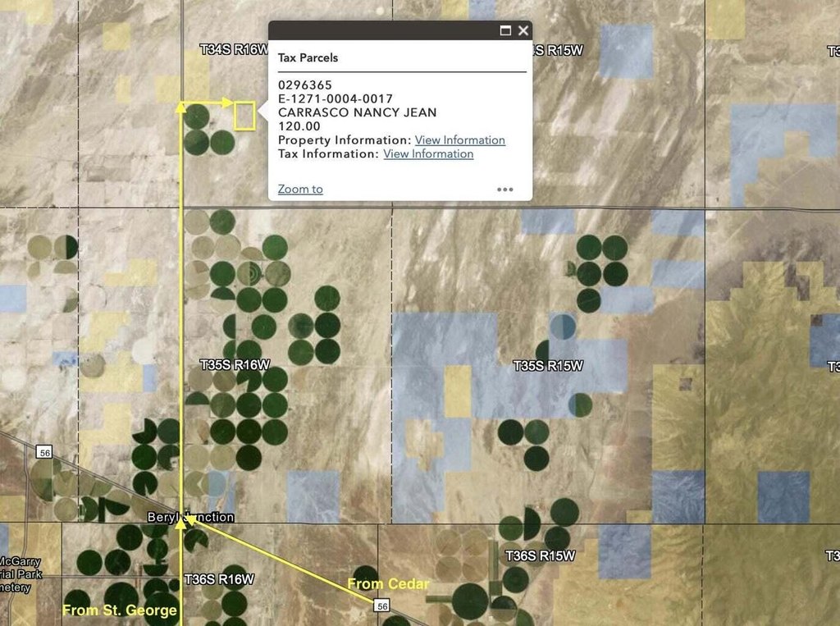Click parcel number E-1271-0004-0017
This screenshot has width=840, height=626.
(x=336, y=98)
